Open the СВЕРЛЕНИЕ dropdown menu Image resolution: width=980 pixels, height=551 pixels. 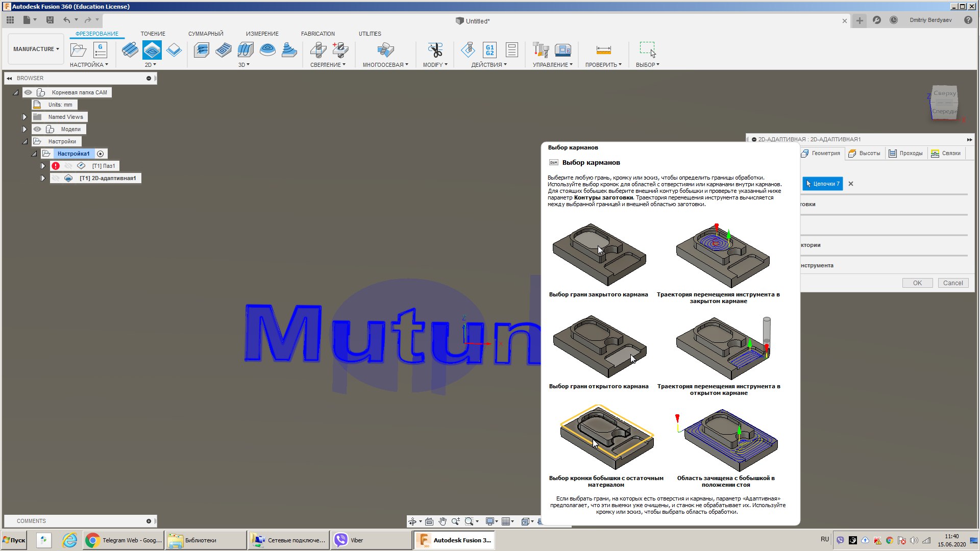point(328,65)
